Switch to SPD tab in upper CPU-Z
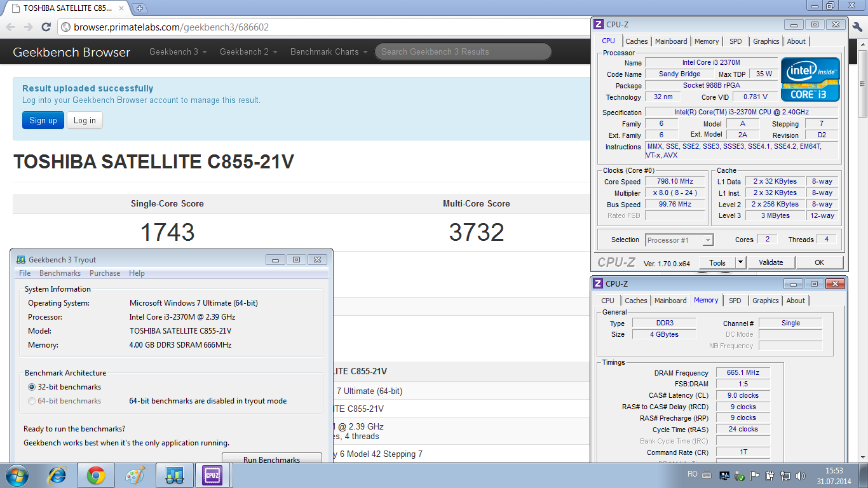868x488 pixels. tap(735, 41)
